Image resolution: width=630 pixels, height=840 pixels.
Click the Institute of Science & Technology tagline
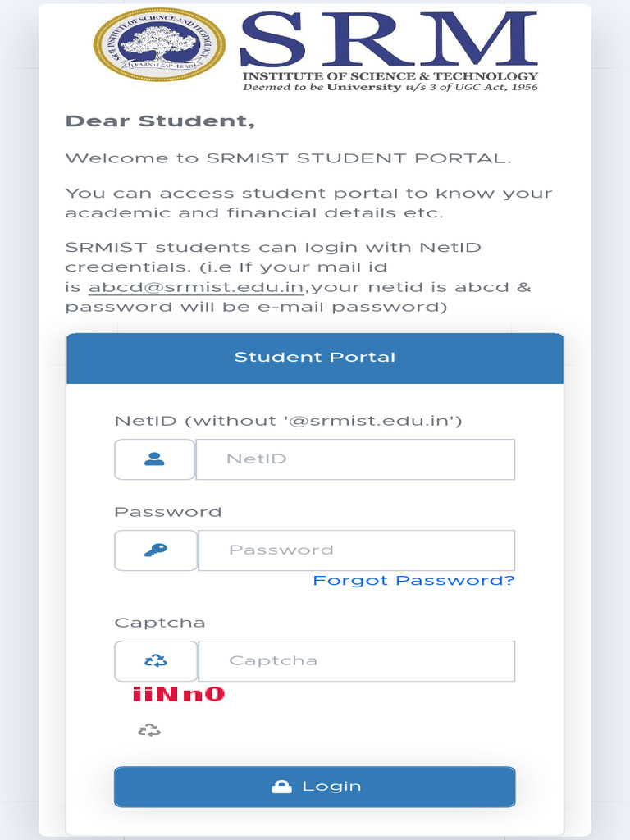[390, 76]
